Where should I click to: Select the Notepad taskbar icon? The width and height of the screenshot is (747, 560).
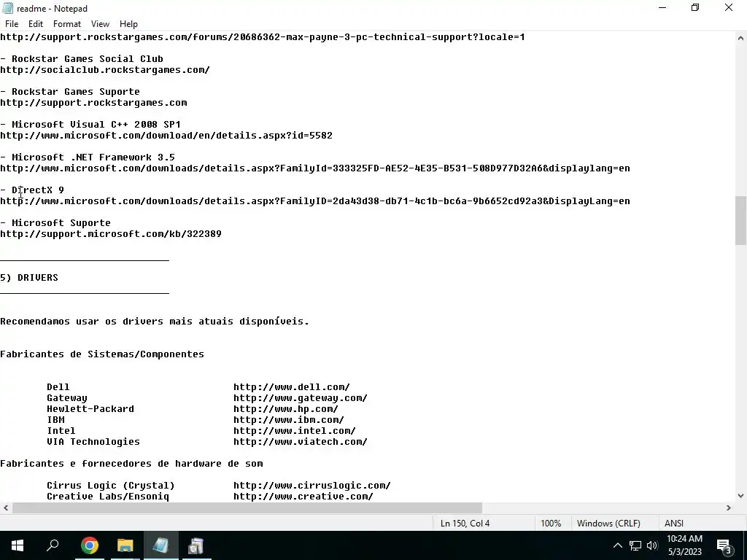pos(160,545)
